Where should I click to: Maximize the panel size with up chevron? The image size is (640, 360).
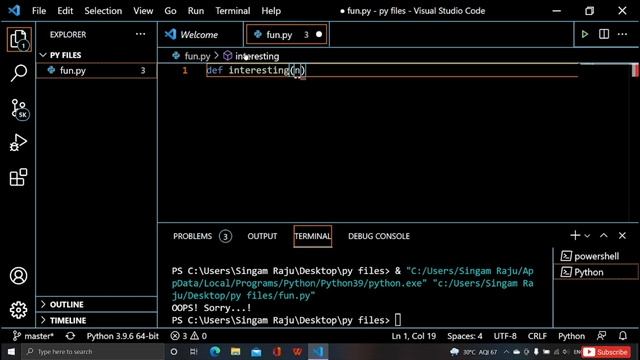point(604,236)
